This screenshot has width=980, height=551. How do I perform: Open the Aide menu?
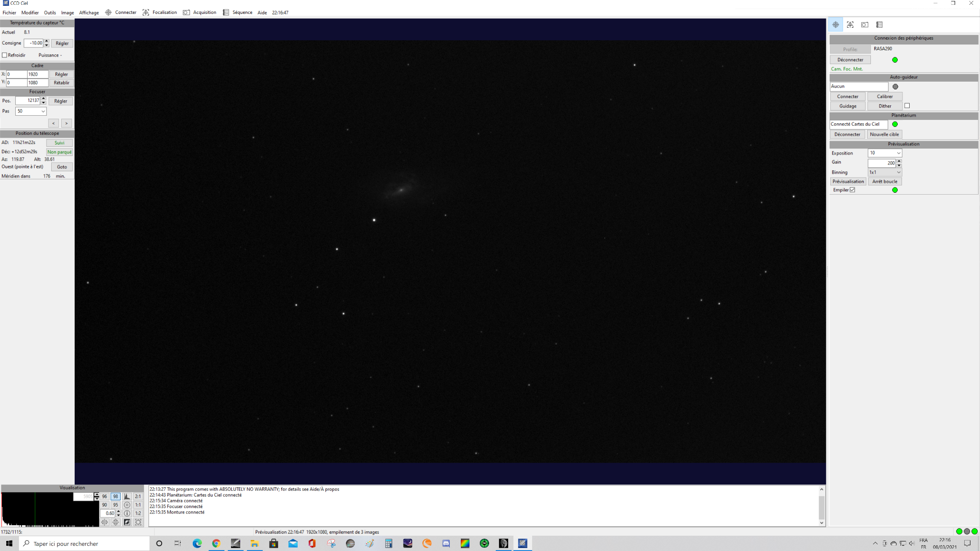[x=262, y=12]
